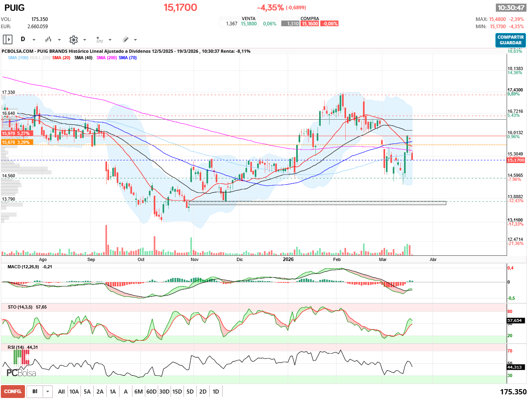Toggle the SMA (70) indicator label

128,58
